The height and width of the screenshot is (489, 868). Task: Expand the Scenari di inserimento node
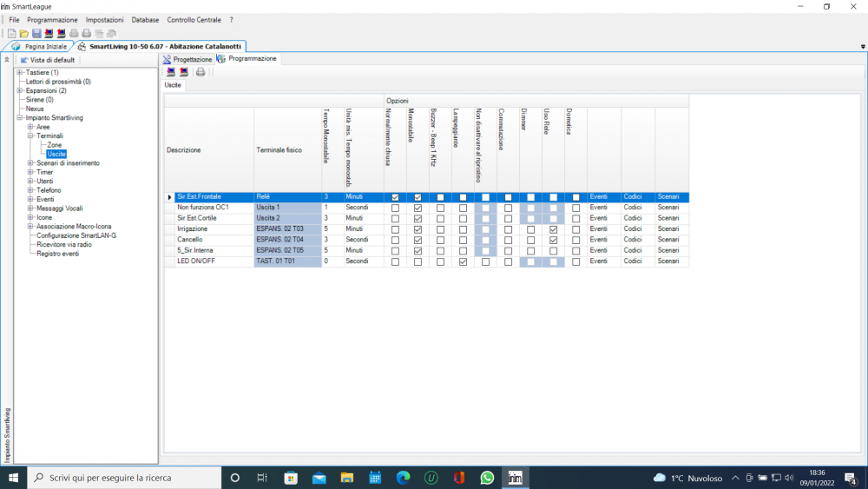(30, 163)
